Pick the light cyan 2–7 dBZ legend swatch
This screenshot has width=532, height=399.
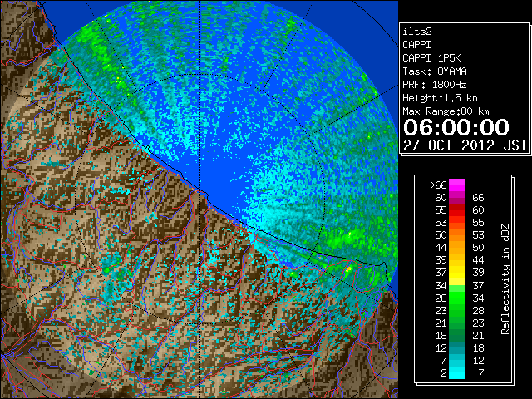pyautogui.click(x=457, y=372)
